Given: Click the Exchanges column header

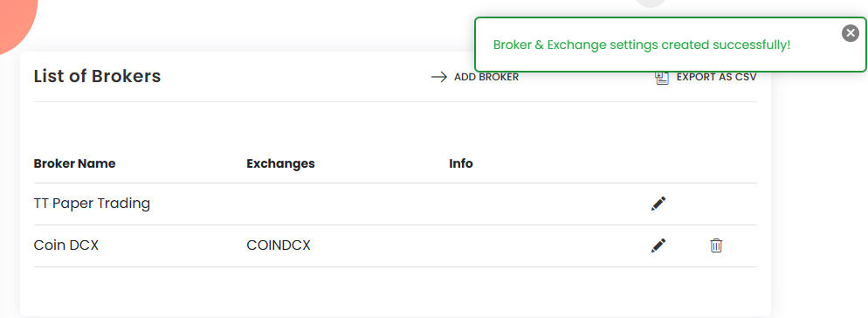Looking at the screenshot, I should [x=280, y=164].
